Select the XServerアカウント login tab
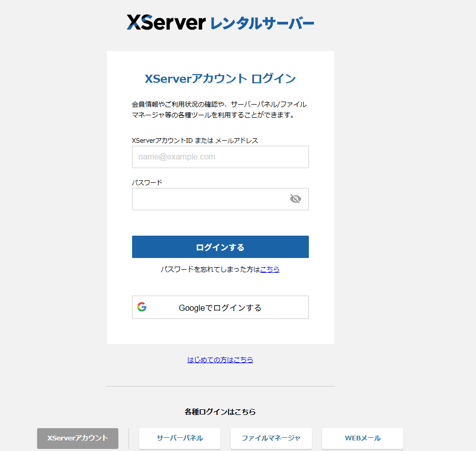Screen dimensions: 476x451 [x=78, y=438]
